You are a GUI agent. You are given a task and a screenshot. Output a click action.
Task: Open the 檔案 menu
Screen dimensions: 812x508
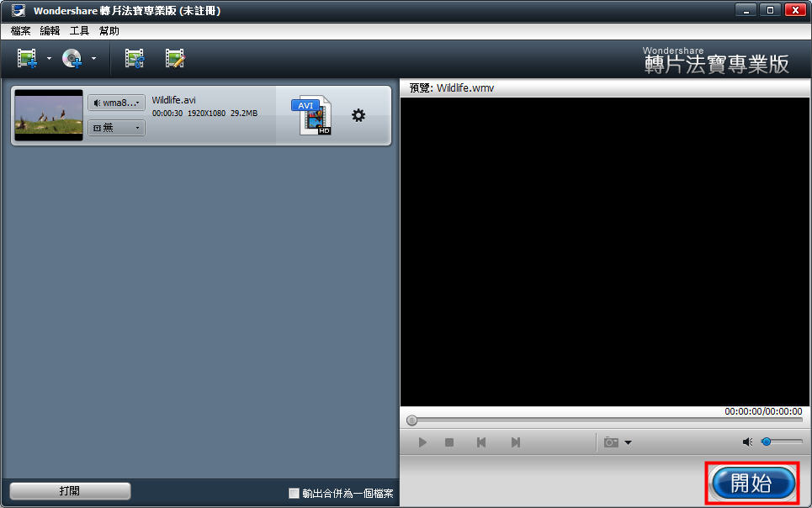[21, 31]
